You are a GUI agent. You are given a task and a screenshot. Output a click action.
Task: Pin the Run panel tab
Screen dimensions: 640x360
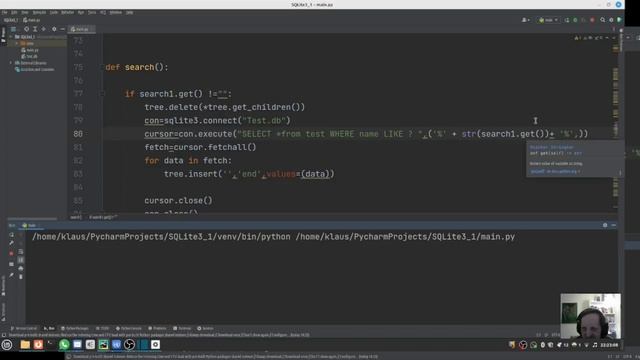pyautogui.click(x=11, y=275)
